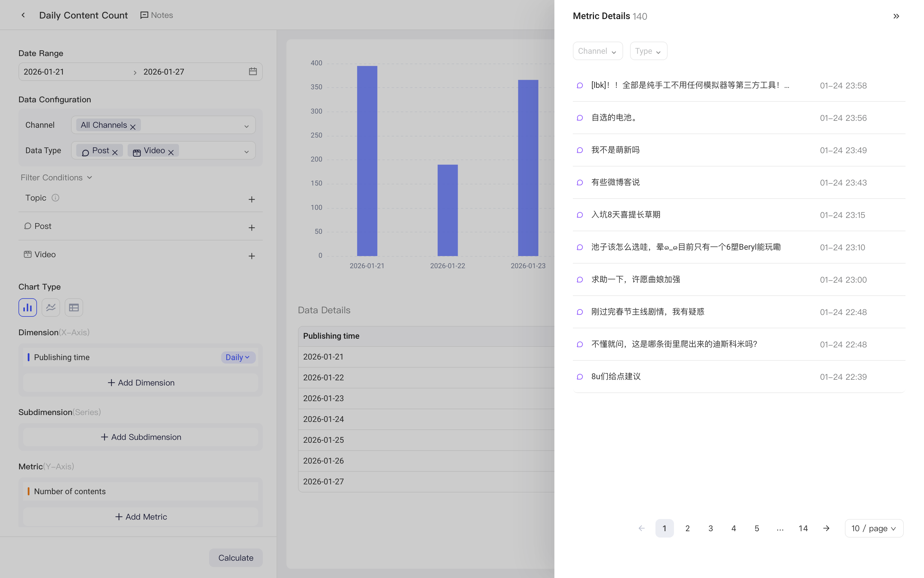Open the post '自选的电池。'
Screen dimensions: 924x578
point(739,118)
